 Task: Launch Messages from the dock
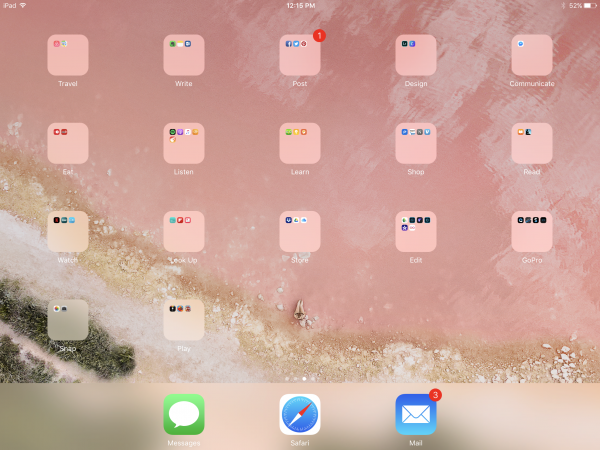184,414
